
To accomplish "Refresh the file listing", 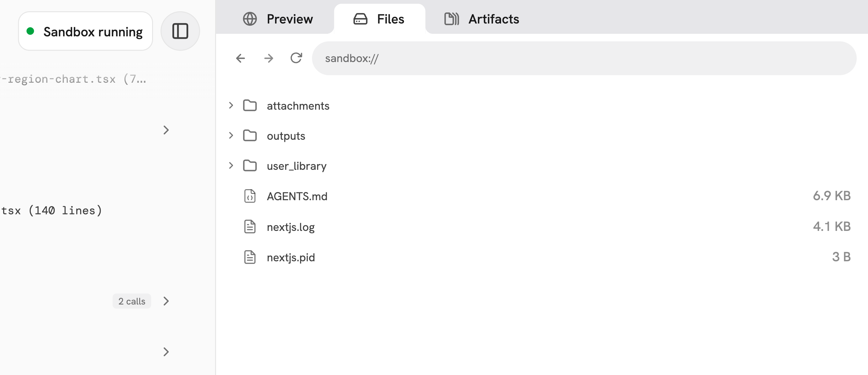I will click(296, 58).
